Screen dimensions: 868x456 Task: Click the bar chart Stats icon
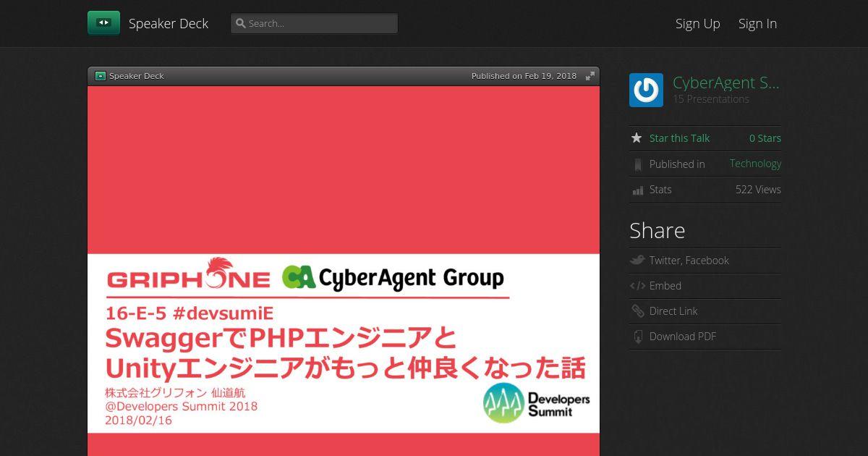[637, 190]
